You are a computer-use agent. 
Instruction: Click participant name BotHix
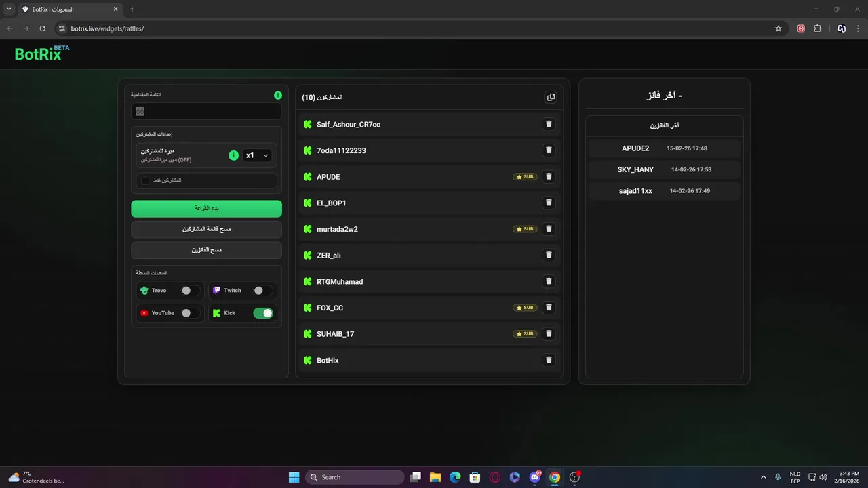click(x=328, y=360)
